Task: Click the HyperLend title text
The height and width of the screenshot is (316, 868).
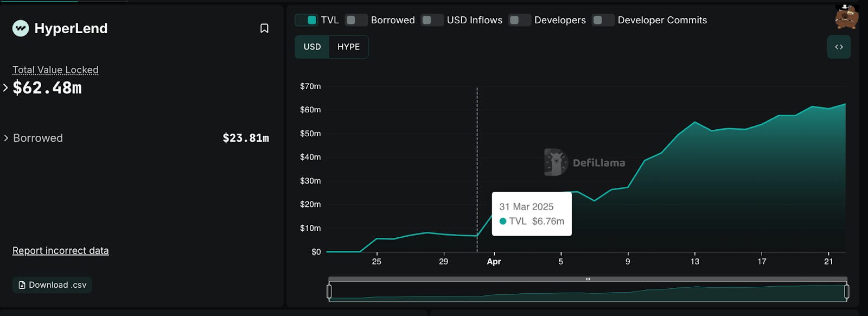Action: (71, 28)
